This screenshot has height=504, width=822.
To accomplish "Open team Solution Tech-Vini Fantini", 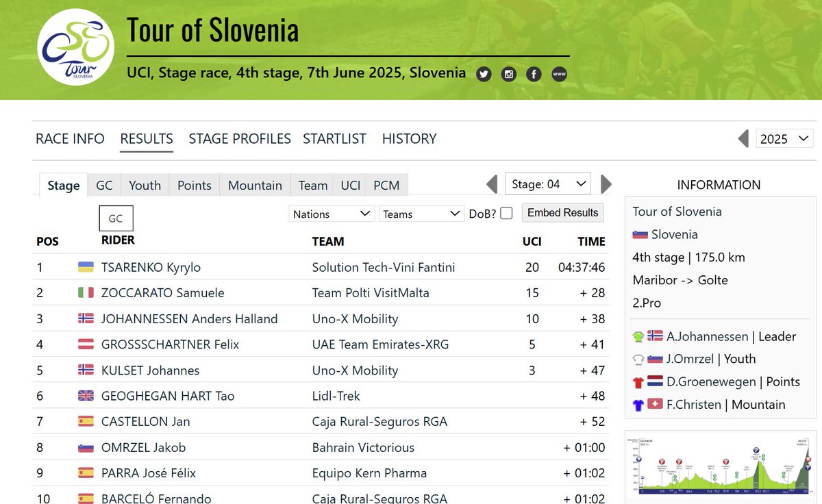I will (384, 267).
